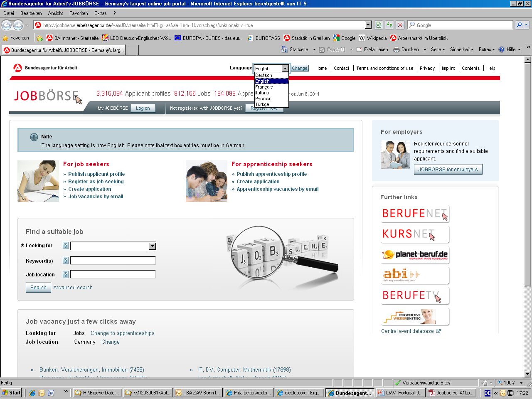The width and height of the screenshot is (532, 399).
Task: Click the red Stop loading icon
Action: 400,25
